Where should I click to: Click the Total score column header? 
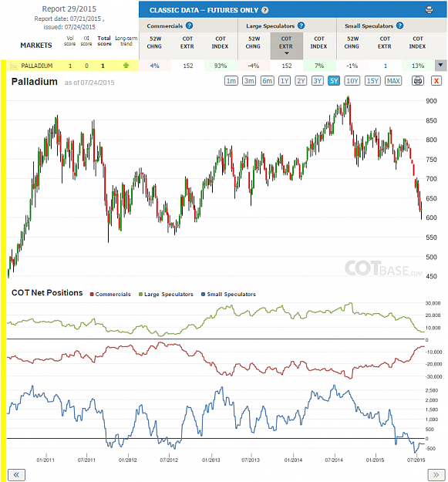tap(104, 41)
